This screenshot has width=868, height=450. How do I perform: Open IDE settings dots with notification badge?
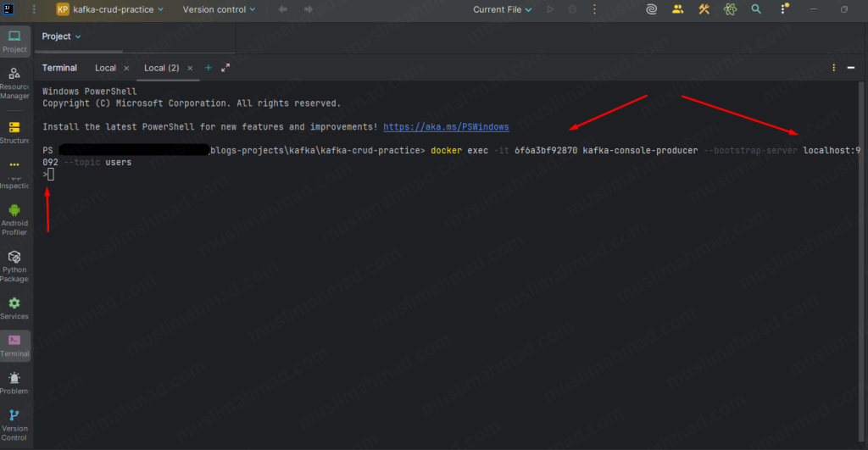(784, 8)
